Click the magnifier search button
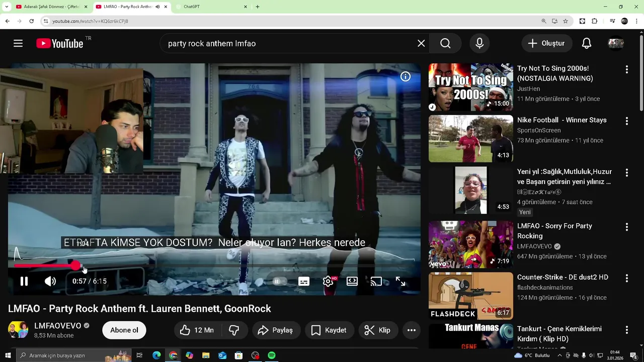This screenshot has width=644, height=362. click(445, 43)
